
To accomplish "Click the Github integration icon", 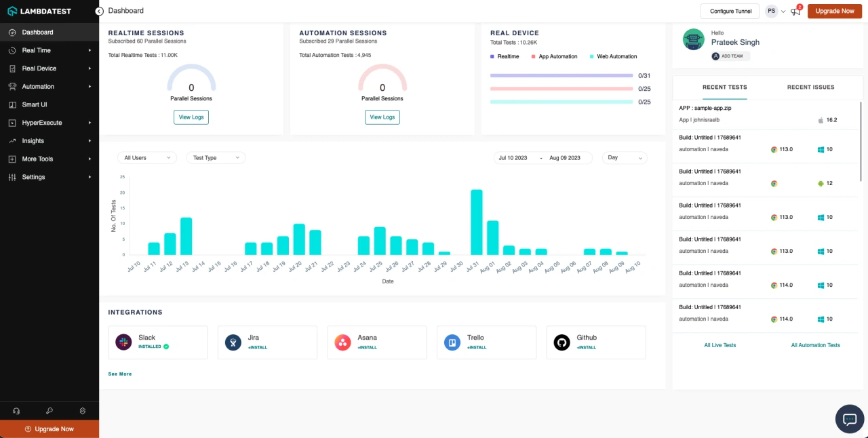I will coord(561,342).
